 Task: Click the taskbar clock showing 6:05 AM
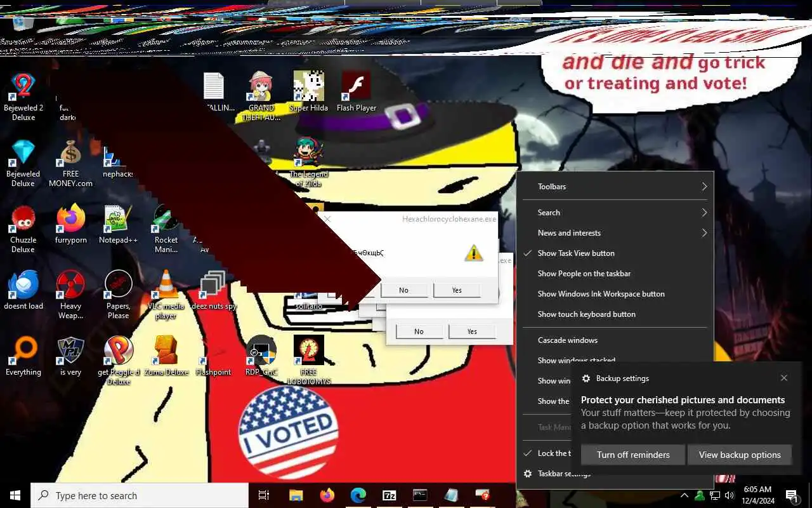pyautogui.click(x=757, y=495)
